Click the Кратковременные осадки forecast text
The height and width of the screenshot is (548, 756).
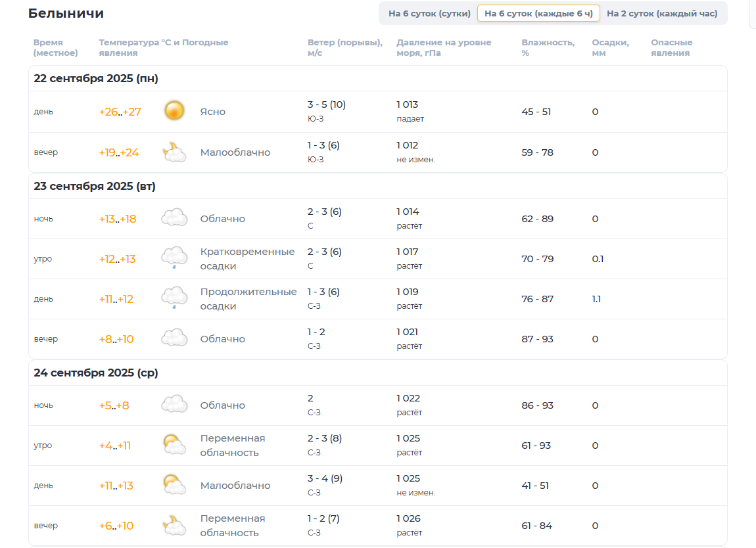(x=247, y=259)
